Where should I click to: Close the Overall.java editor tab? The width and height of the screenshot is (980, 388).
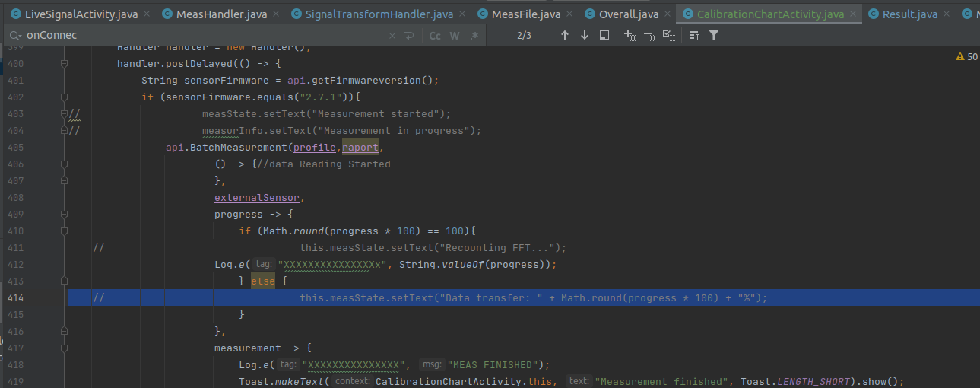tap(667, 14)
